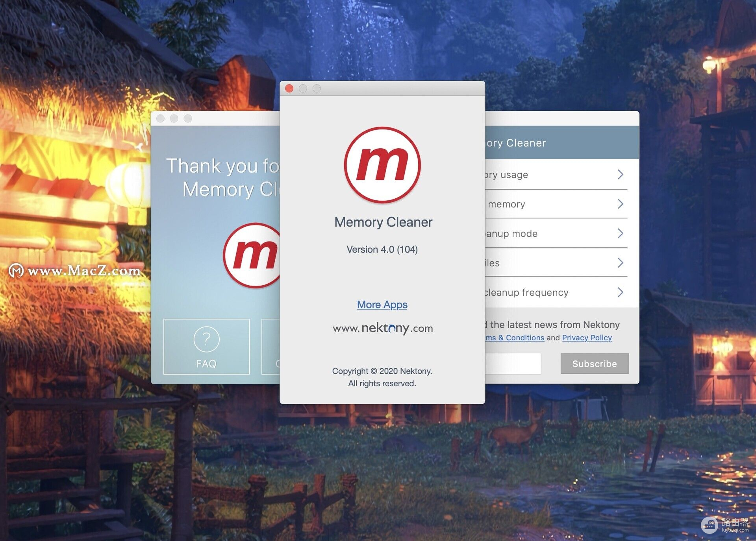Click the question mark FAQ icon

(x=206, y=339)
